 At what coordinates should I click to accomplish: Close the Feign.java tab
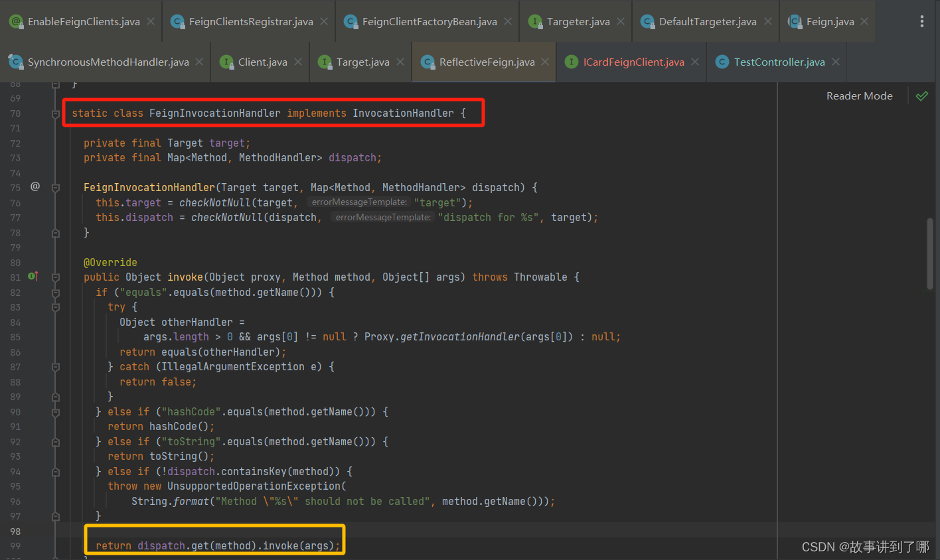click(864, 21)
